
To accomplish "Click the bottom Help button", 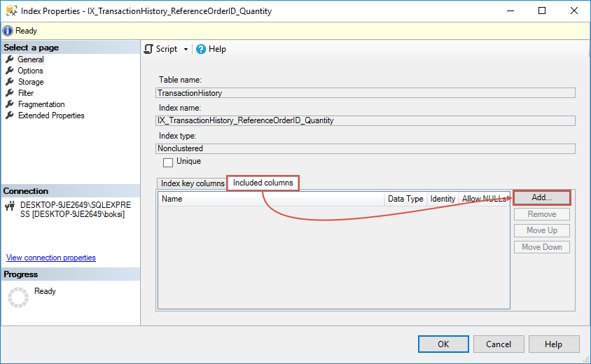I will coord(554,344).
